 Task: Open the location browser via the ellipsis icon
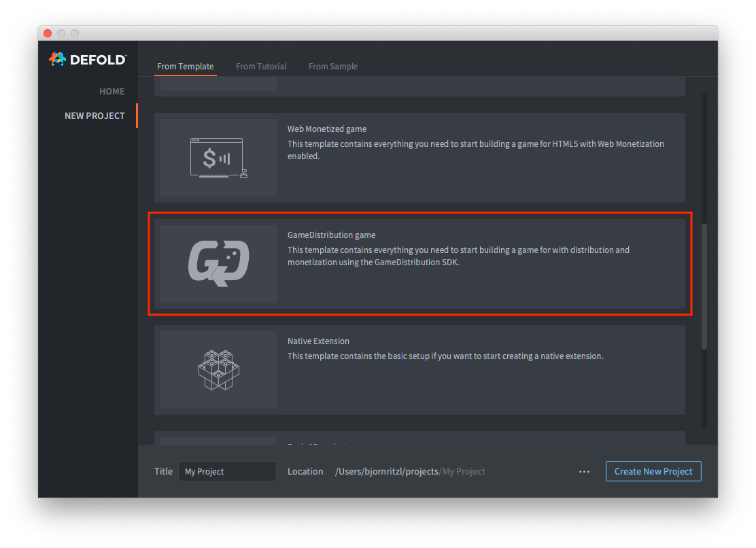[x=584, y=471]
